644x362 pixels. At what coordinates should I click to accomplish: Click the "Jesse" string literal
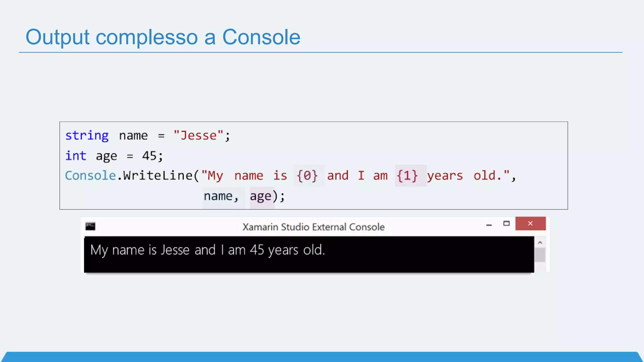[x=198, y=135]
